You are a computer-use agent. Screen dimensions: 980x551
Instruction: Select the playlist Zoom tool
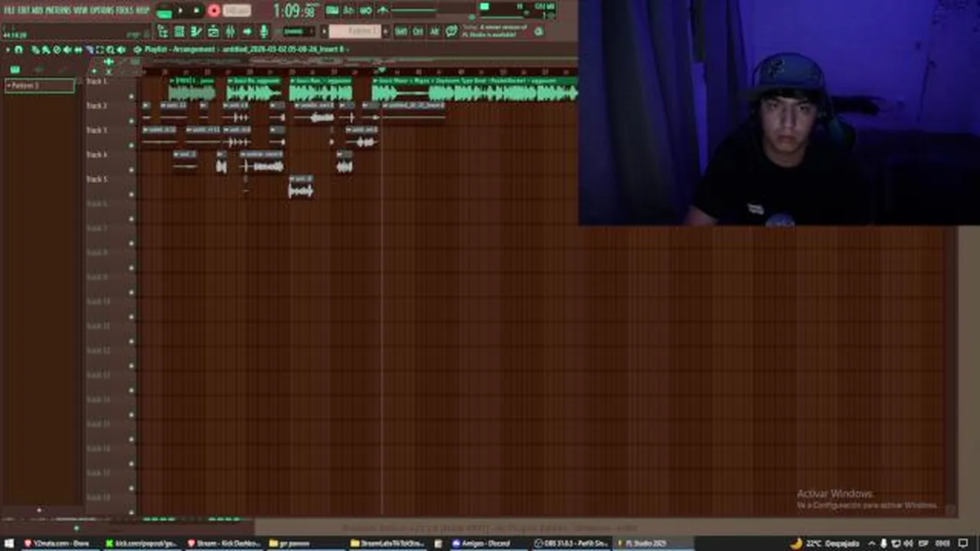[x=110, y=50]
